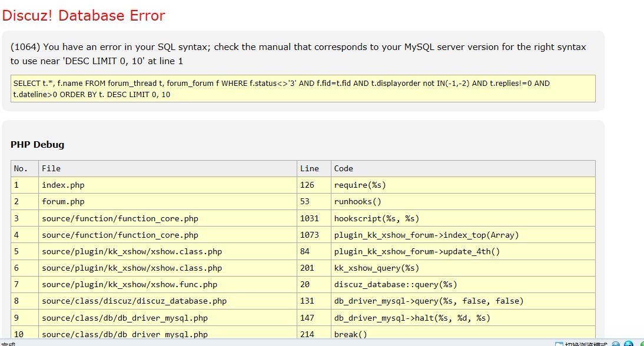644x346 pixels.
Task: Click the 'PHP Debug' heading
Action: click(x=37, y=145)
